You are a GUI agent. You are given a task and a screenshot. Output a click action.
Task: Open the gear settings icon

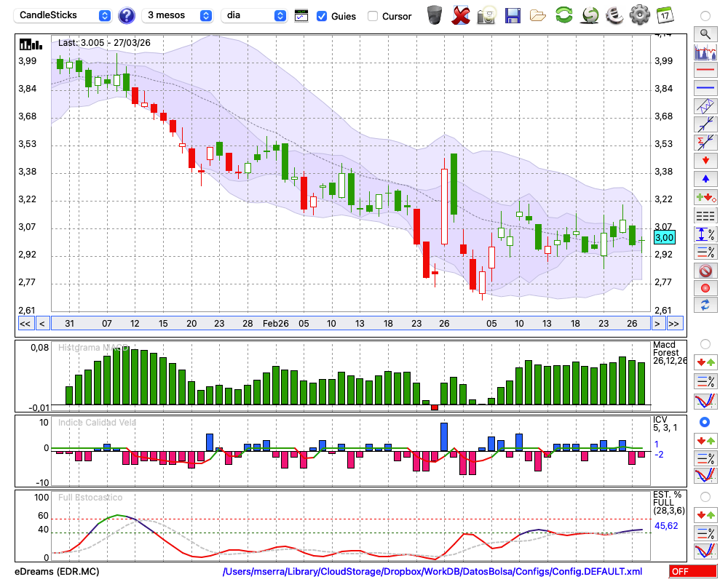point(639,15)
